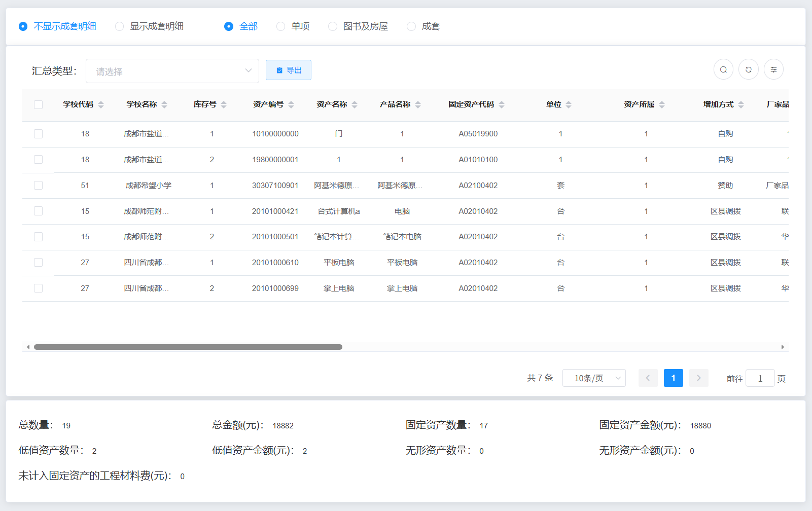Viewport: 812px width, 511px height.
Task: Select the 图书及房屋 radio option
Action: point(333,26)
